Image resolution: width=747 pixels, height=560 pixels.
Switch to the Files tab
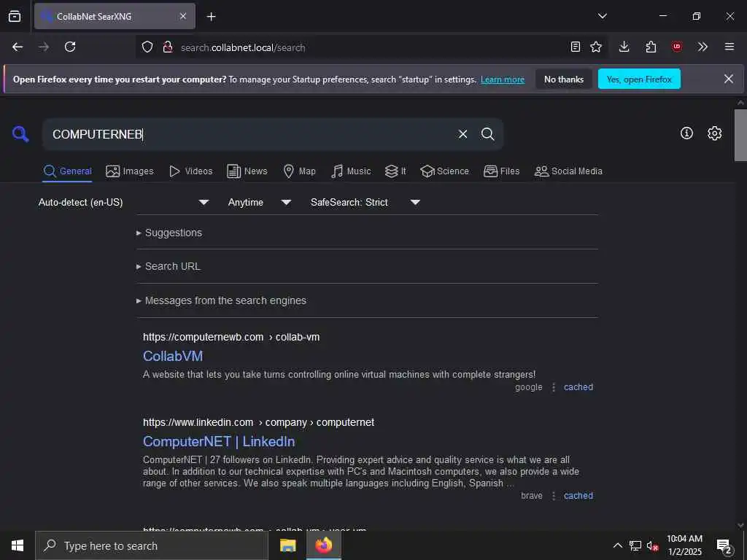coord(502,171)
